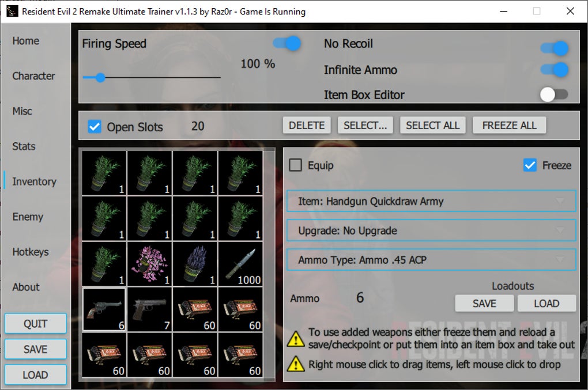
Task: Click the '100 %' firing speed value
Action: (x=258, y=64)
